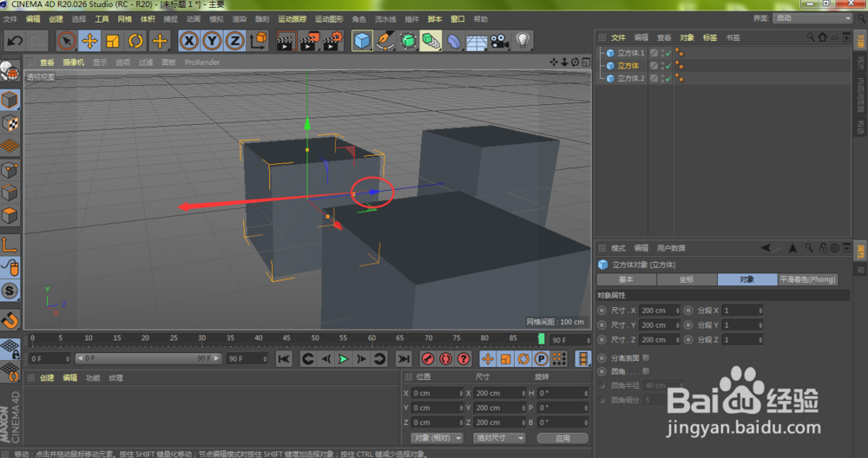The width and height of the screenshot is (868, 458).
Task: Select 立方体.1 in object manager
Action: point(630,53)
